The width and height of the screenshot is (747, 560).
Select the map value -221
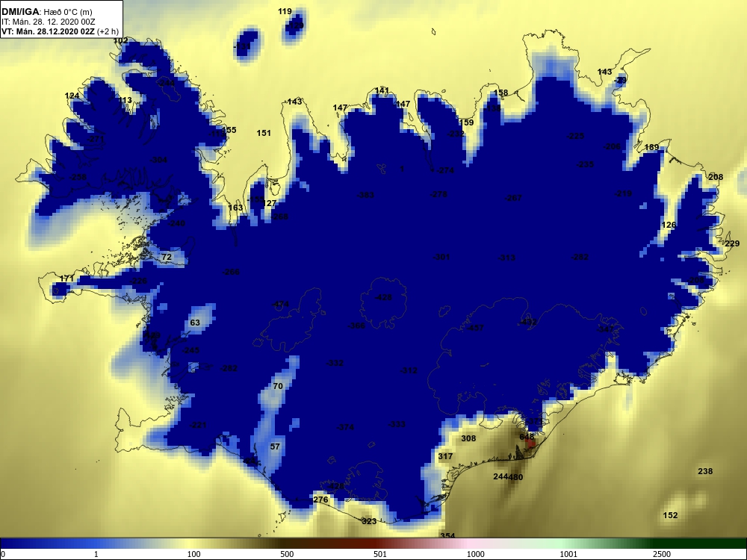pos(198,426)
